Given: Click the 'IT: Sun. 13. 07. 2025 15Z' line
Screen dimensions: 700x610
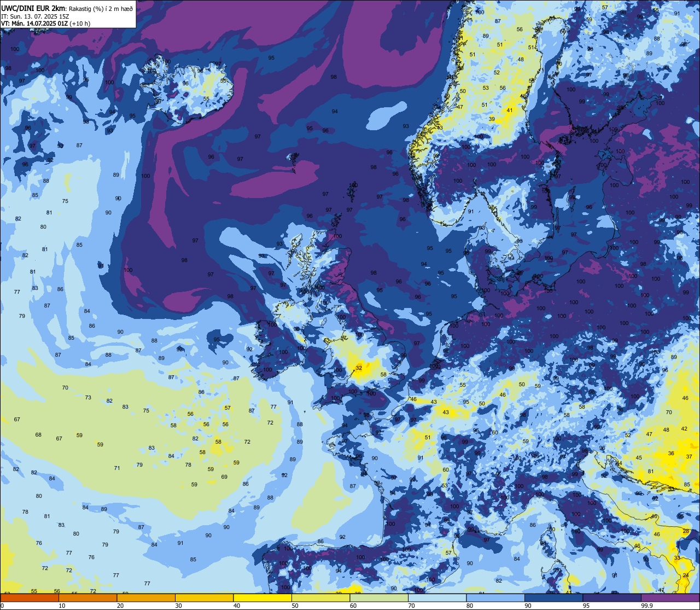Looking at the screenshot, I should (x=35, y=16).
